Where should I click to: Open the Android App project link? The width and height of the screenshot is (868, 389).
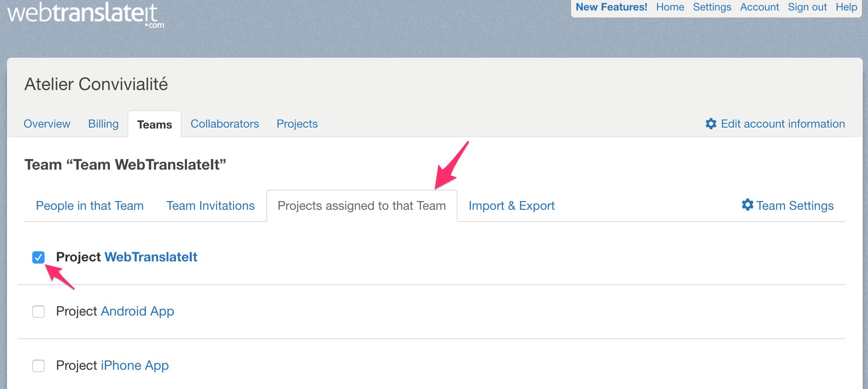click(137, 311)
